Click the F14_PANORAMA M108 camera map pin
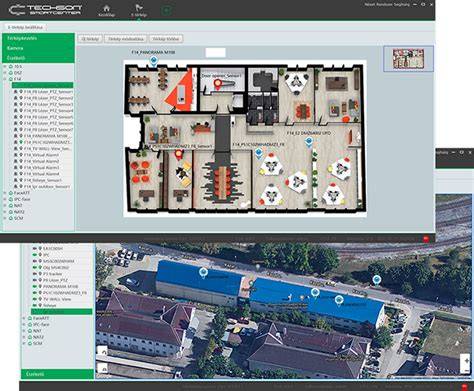The image size is (474, 391). pyautogui.click(x=153, y=61)
